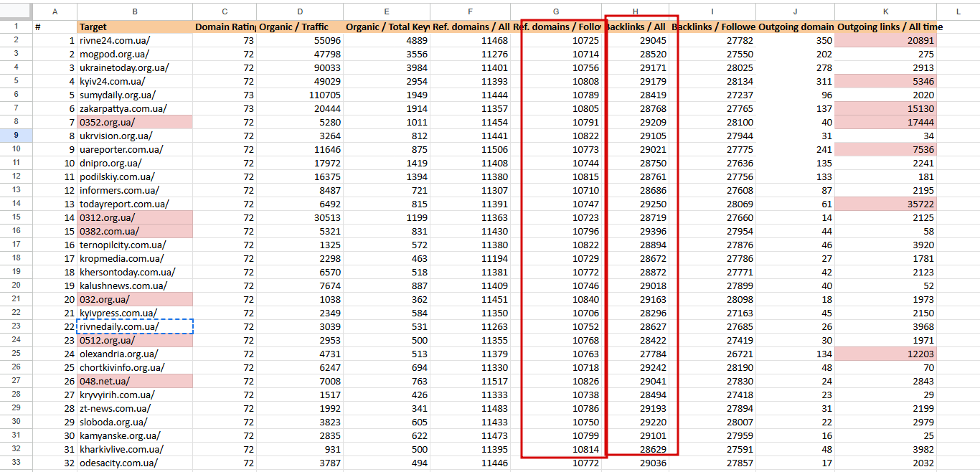The height and width of the screenshot is (472, 980).
Task: Select row 23 header
Action: (16, 326)
